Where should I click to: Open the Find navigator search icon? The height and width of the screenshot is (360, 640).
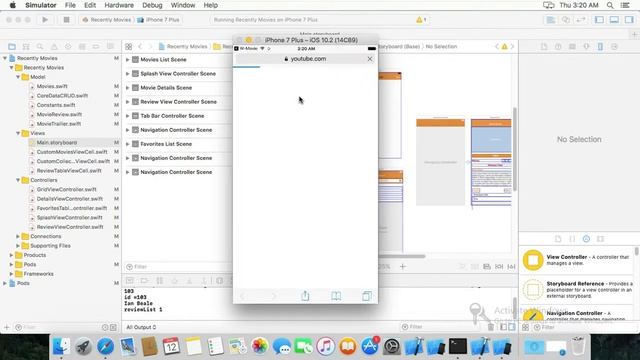coord(40,47)
